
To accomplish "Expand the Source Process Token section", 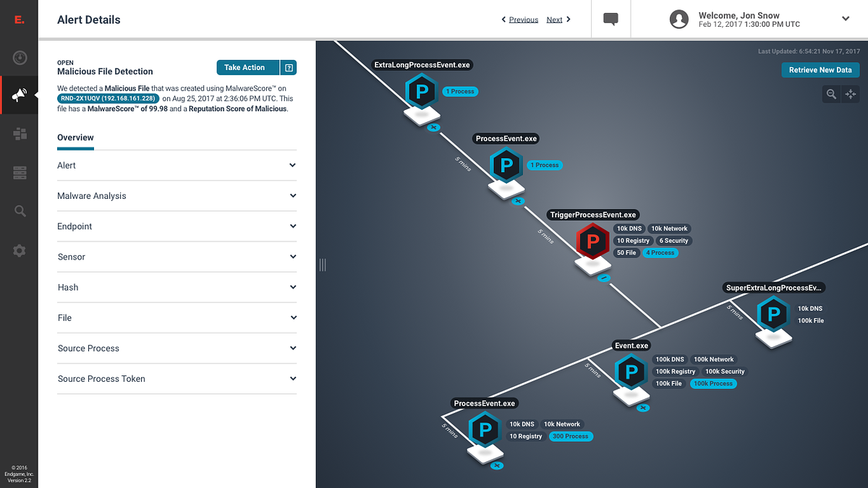I will pos(176,379).
